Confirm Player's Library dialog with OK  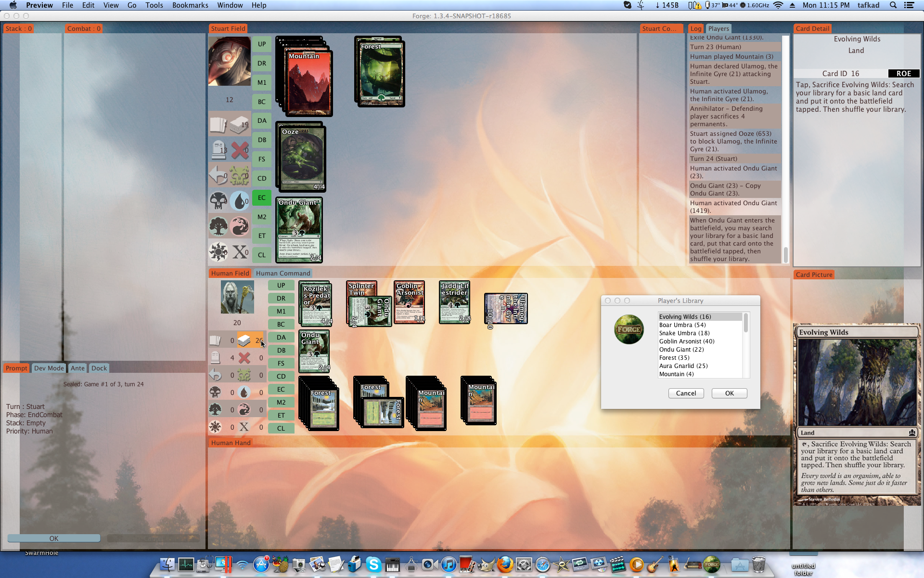click(729, 393)
